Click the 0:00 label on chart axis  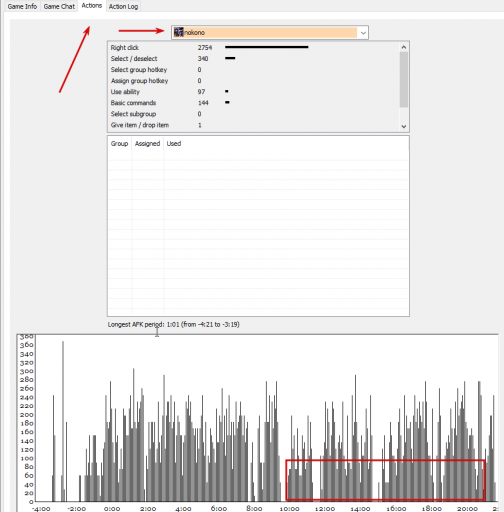click(112, 509)
